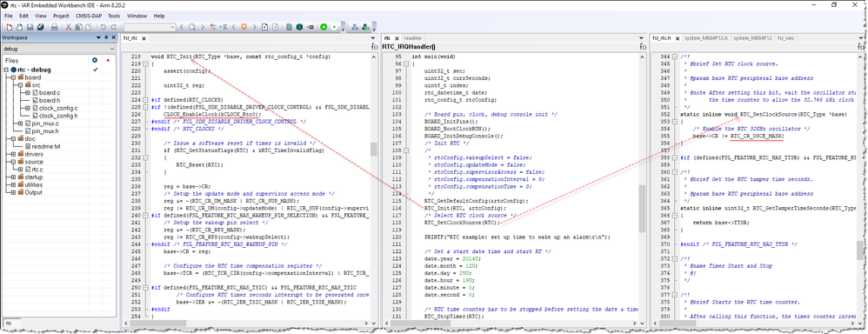Expand the startup folder
Image resolution: width=868 pixels, height=334 pixels.
click(x=12, y=177)
